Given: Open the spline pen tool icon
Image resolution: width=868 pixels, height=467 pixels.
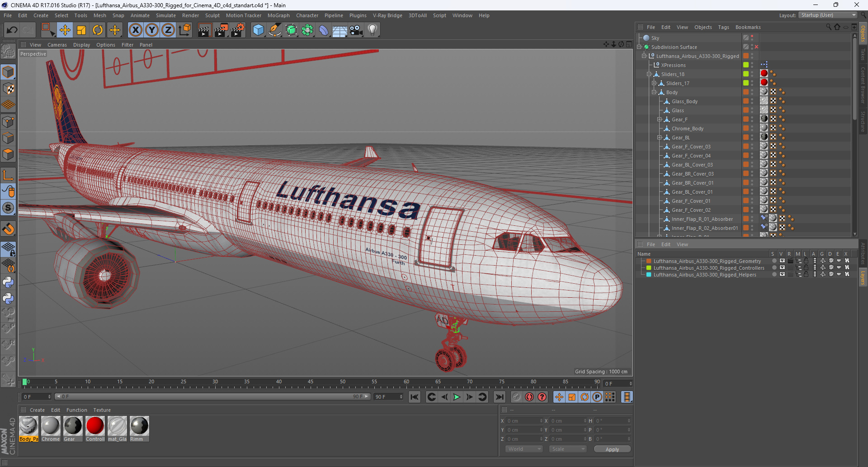Looking at the screenshot, I should [274, 30].
